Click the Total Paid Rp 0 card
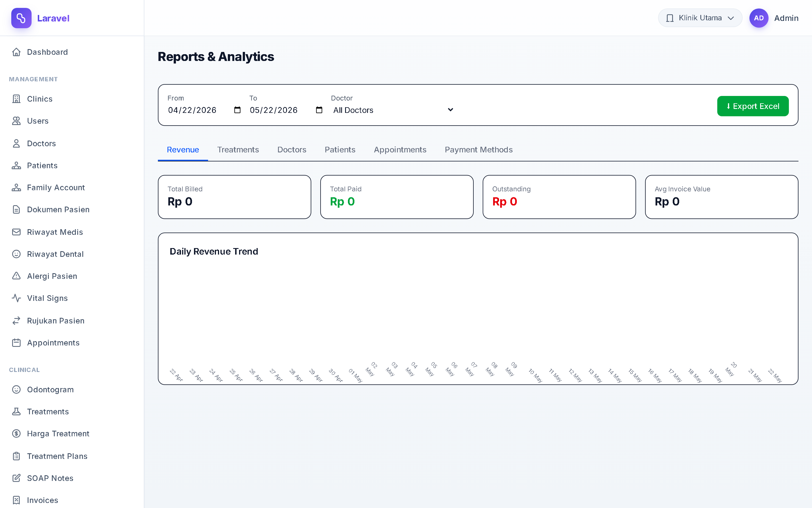 tap(397, 197)
